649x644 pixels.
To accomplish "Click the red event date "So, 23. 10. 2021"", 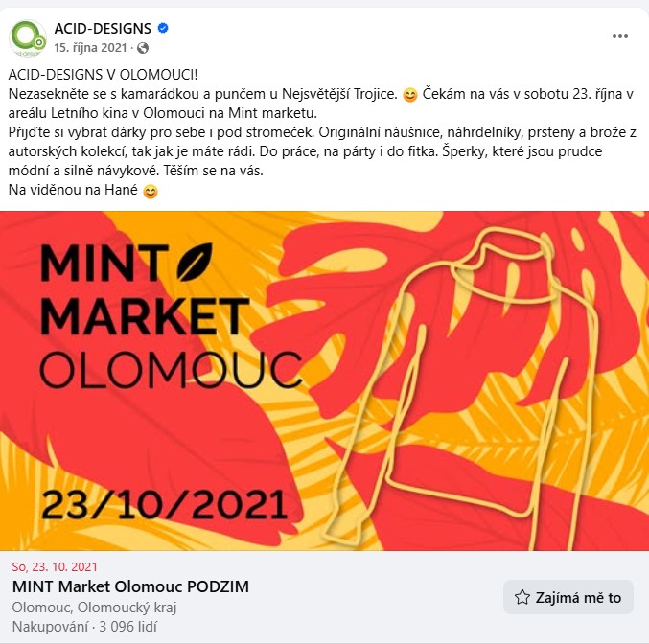I will pyautogui.click(x=55, y=566).
